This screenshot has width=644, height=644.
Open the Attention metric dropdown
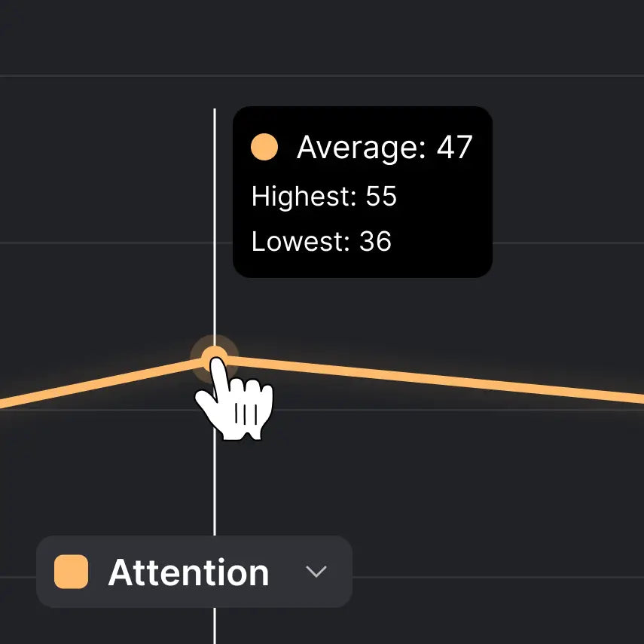click(x=194, y=572)
